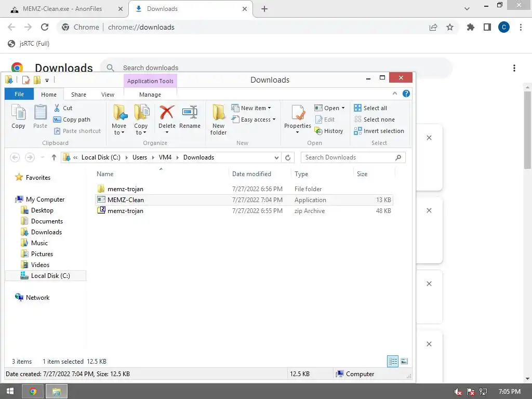Open the Chrome profile avatar C

coord(504,27)
